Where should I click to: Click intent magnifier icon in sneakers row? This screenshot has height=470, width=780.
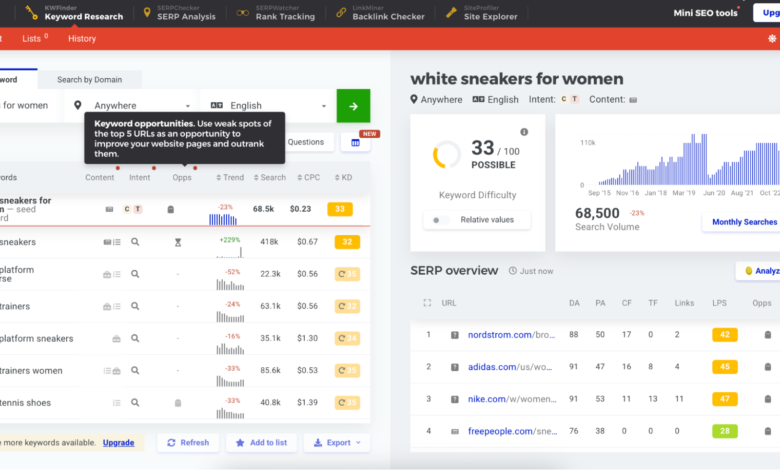(135, 242)
